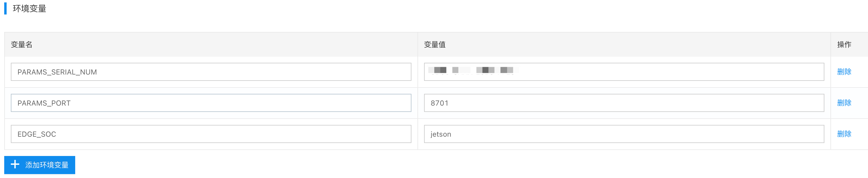The width and height of the screenshot is (868, 178).
Task: Click the 环境变量 section title
Action: click(x=29, y=8)
